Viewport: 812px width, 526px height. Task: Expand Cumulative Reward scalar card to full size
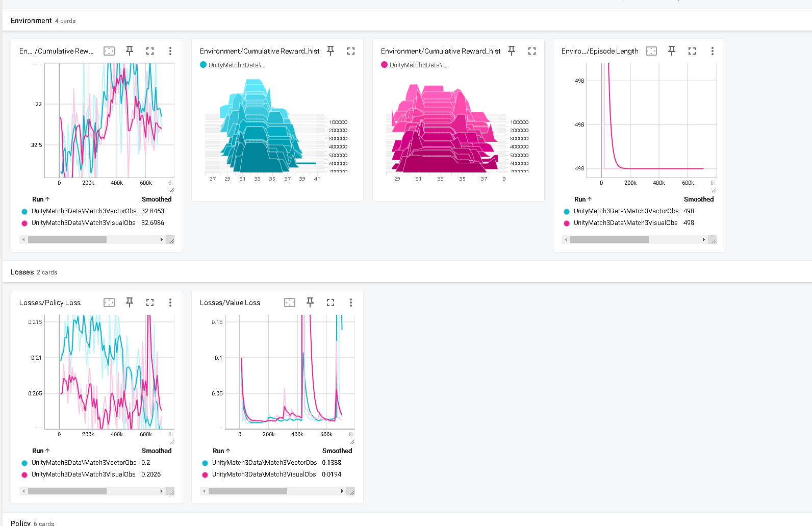pyautogui.click(x=150, y=51)
